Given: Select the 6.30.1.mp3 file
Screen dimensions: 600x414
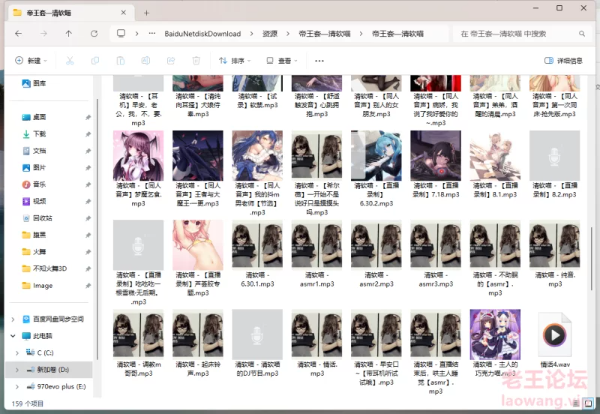Looking at the screenshot, I should 258,254.
